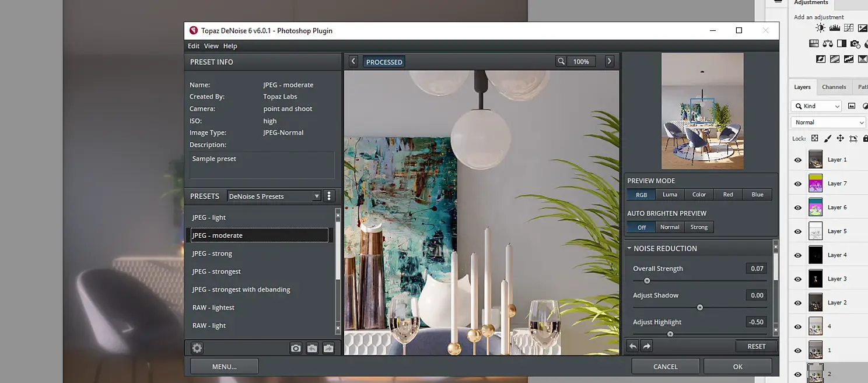Click the navigator thumbnail preview
Screen dimensions: 868x383
[x=702, y=111]
